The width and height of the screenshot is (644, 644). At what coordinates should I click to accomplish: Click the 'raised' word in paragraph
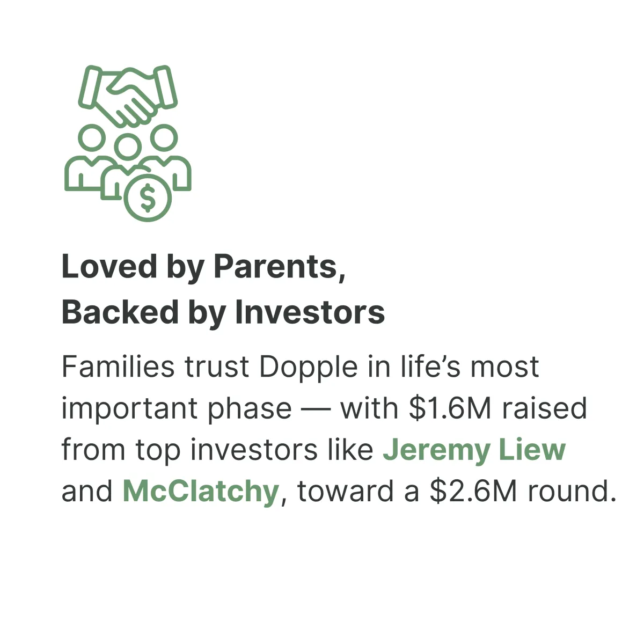[544, 408]
